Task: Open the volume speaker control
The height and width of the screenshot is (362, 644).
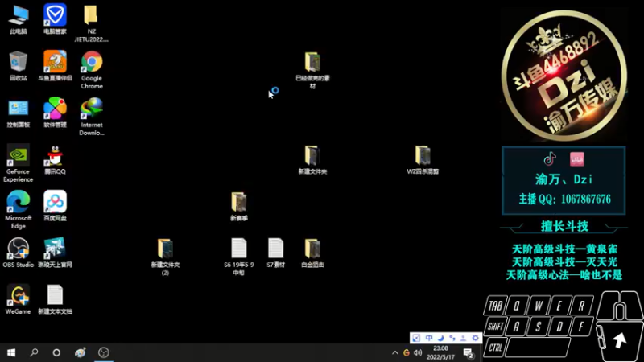Action: [x=418, y=352]
